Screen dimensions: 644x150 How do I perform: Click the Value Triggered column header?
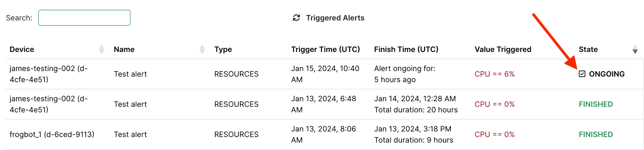[x=503, y=49]
